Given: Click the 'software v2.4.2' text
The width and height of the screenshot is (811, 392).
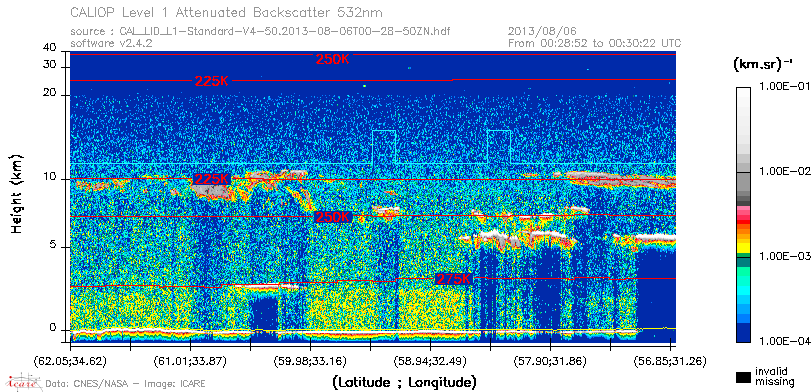Looking at the screenshot, I should [x=111, y=43].
